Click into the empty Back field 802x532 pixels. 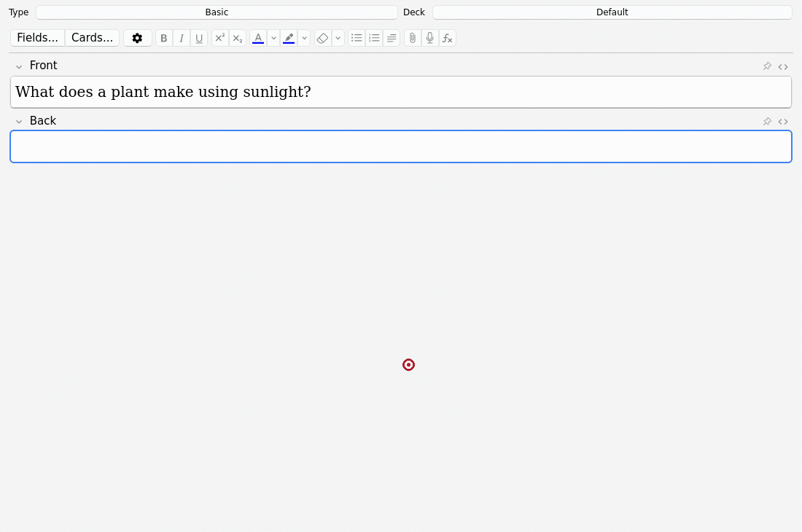(401, 146)
